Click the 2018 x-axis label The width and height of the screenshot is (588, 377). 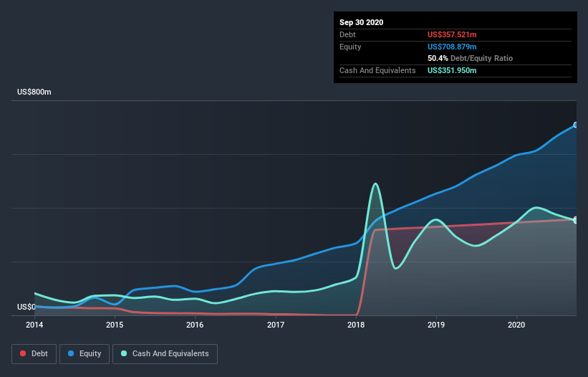click(356, 325)
